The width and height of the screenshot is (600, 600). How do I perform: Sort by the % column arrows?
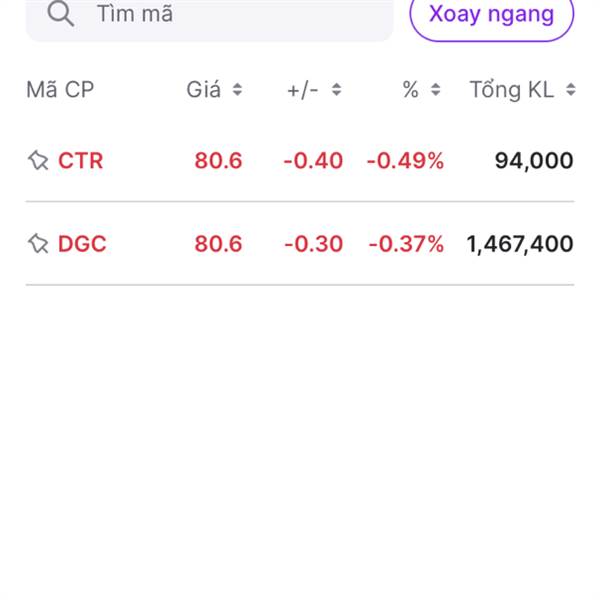(x=435, y=90)
